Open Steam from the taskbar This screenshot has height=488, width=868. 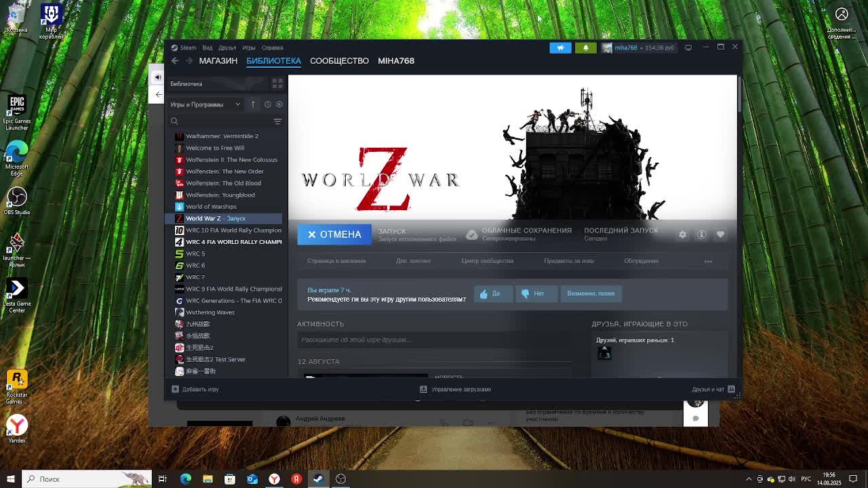(318, 479)
